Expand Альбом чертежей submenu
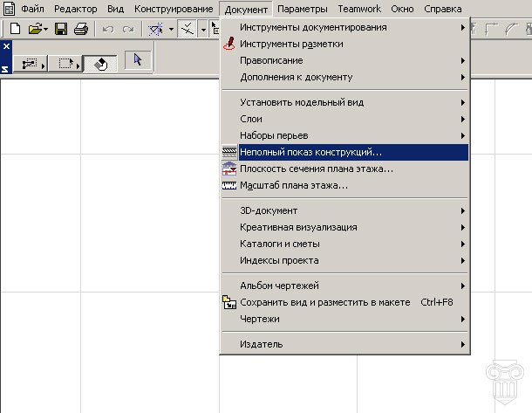 tap(344, 286)
